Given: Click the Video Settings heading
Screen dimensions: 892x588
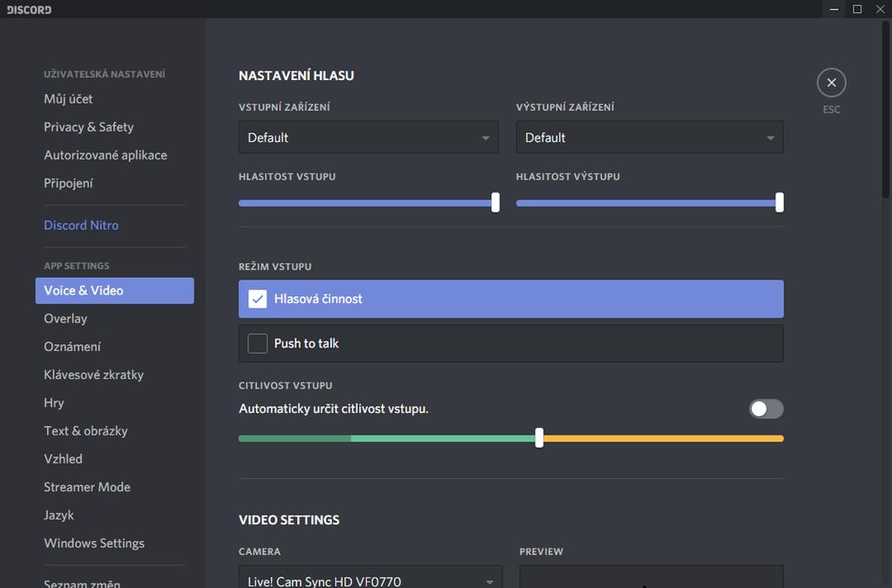Looking at the screenshot, I should [x=289, y=520].
